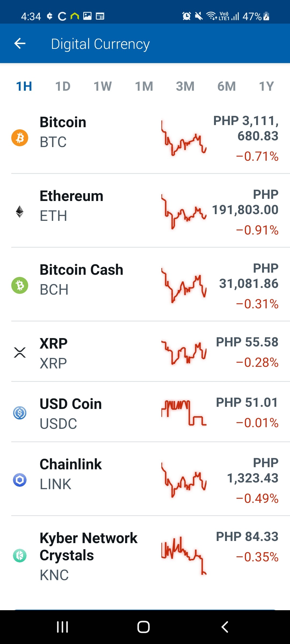Open the Bitcoin price chart sparkline
The height and width of the screenshot is (644, 290).
coord(184,138)
